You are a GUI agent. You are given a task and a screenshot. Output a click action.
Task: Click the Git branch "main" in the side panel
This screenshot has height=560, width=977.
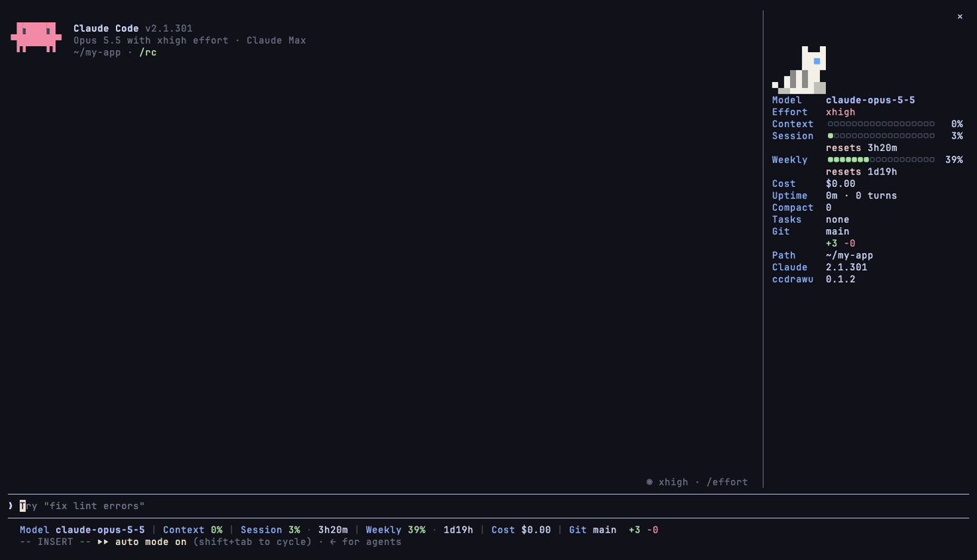(x=838, y=231)
